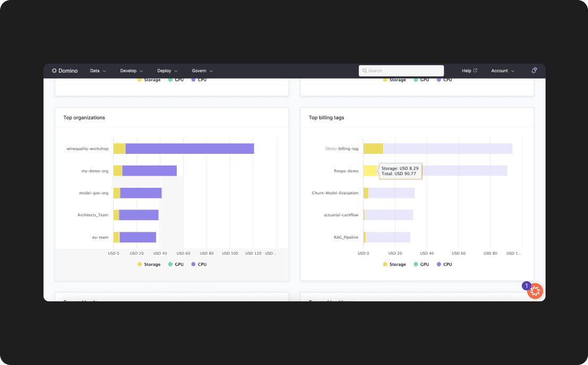Click the external-link icon beside Help
The height and width of the screenshot is (365, 588).
coord(476,70)
